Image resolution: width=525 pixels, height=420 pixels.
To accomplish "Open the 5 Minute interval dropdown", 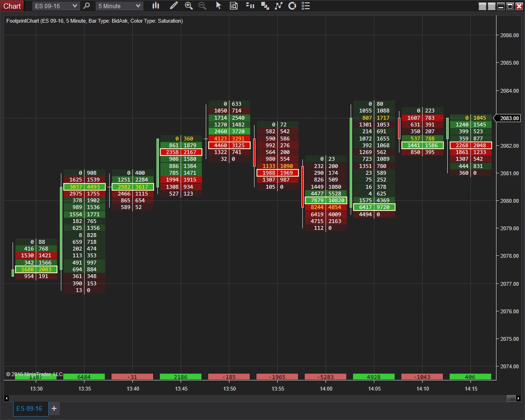I will coord(119,6).
